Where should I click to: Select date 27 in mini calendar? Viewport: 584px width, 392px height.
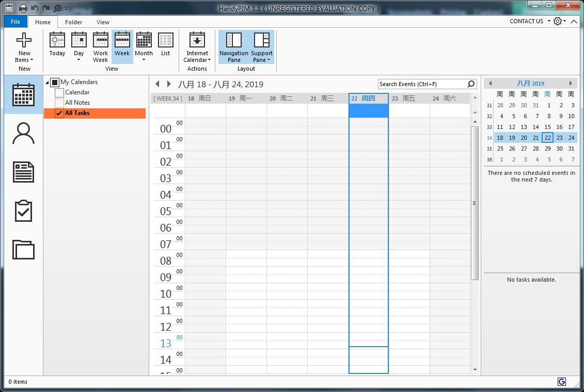pos(524,149)
